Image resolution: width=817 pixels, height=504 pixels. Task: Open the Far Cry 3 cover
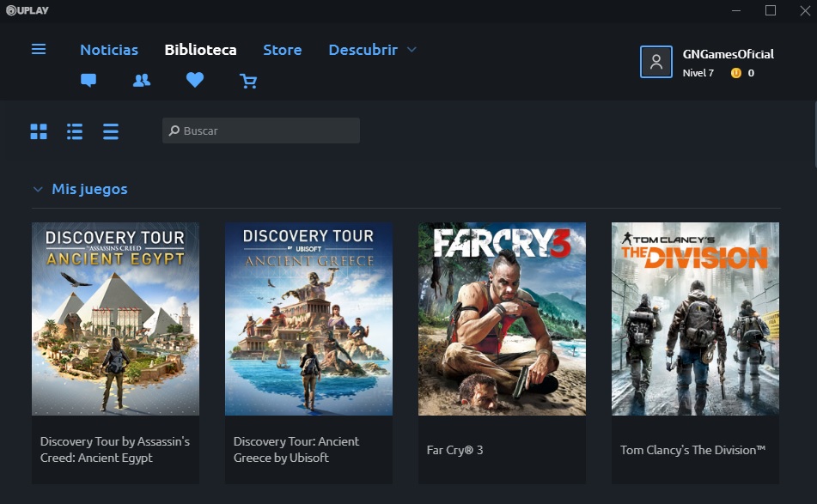click(502, 319)
